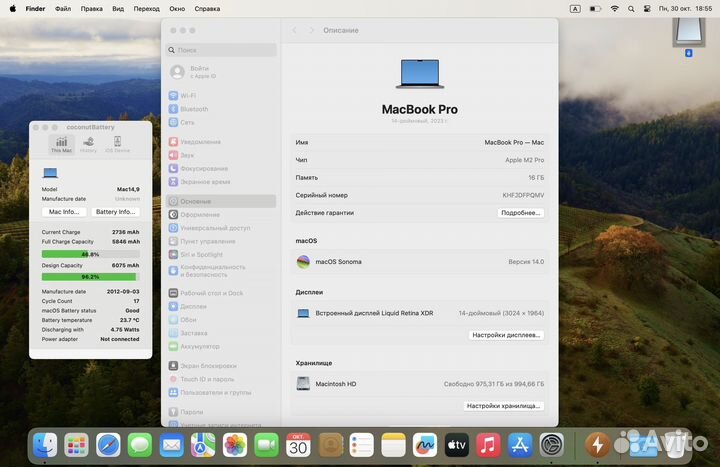Image resolution: width=720 pixels, height=467 pixels.
Task: Open System Settings gear in Dock
Action: [x=551, y=444]
